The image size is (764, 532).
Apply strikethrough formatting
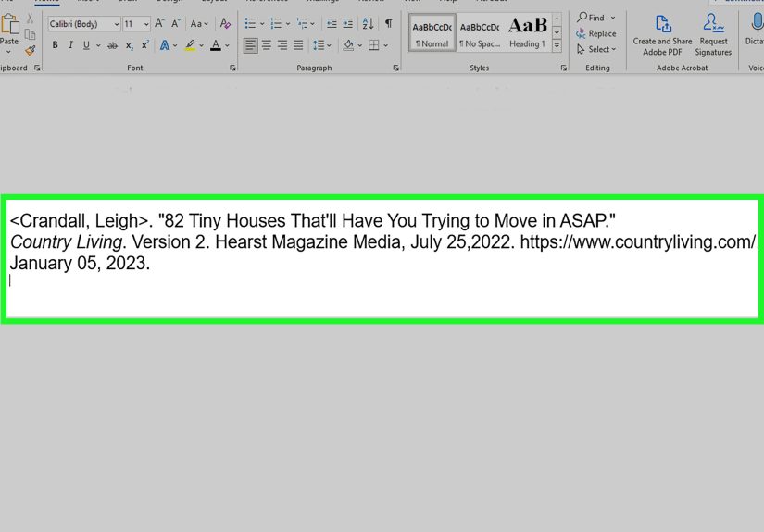(x=113, y=45)
